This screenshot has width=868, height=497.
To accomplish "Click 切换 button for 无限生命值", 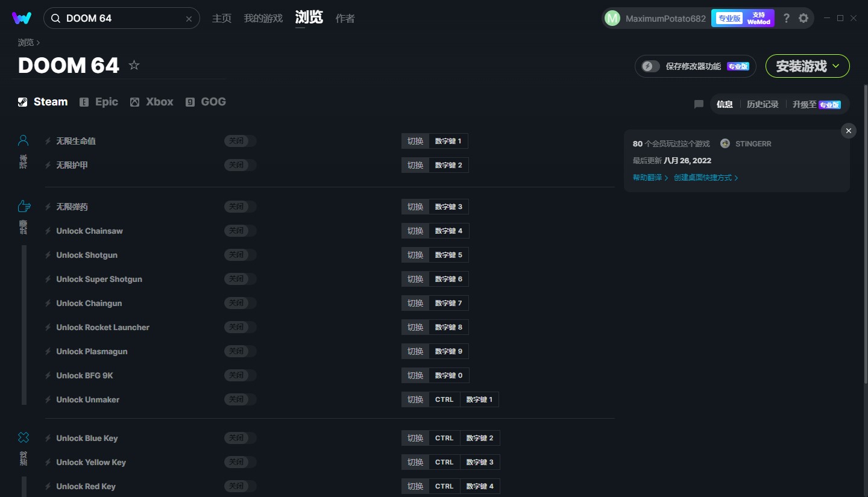I will tap(415, 141).
